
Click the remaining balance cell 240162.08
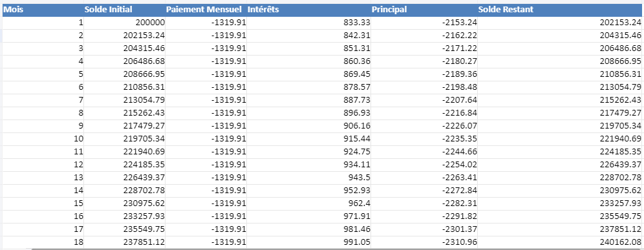click(x=561, y=242)
